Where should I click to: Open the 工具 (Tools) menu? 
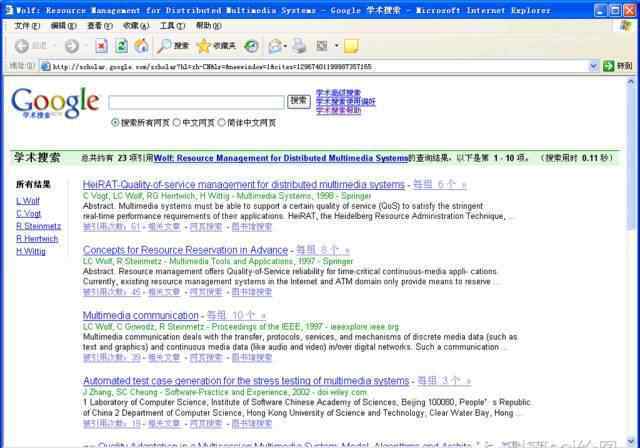pos(173,26)
